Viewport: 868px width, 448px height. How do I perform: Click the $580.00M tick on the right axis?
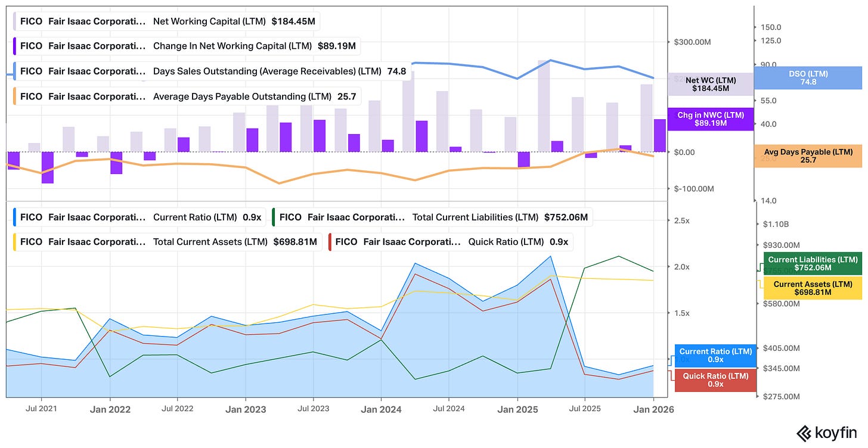pos(782,304)
